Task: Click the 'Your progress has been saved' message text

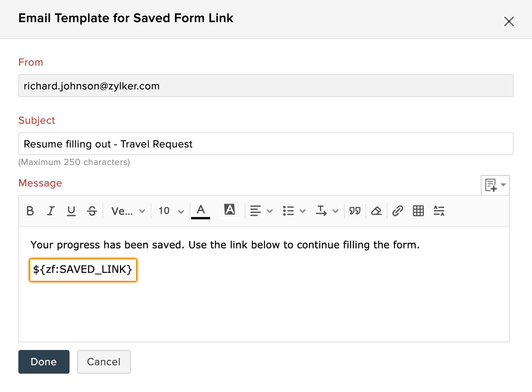Action: (x=225, y=245)
